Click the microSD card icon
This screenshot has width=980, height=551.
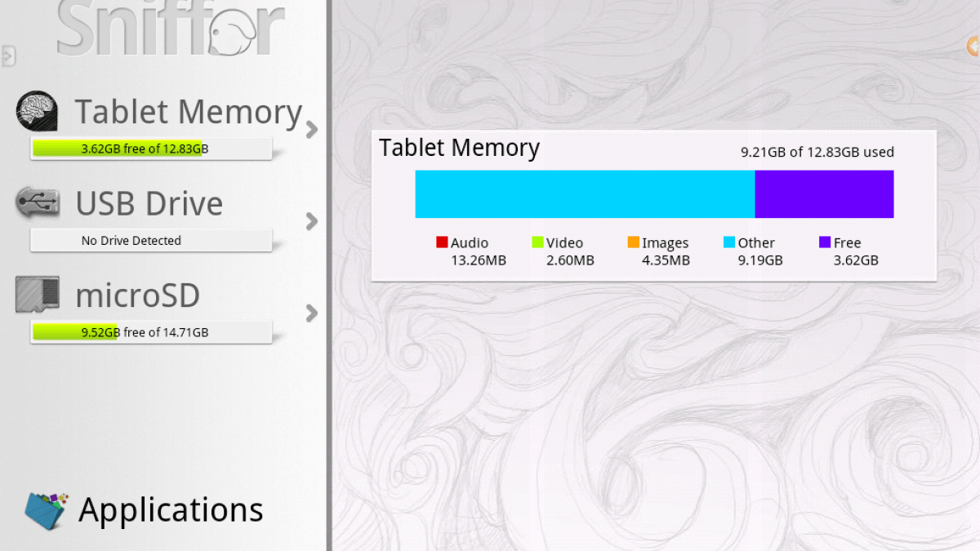[x=37, y=294]
